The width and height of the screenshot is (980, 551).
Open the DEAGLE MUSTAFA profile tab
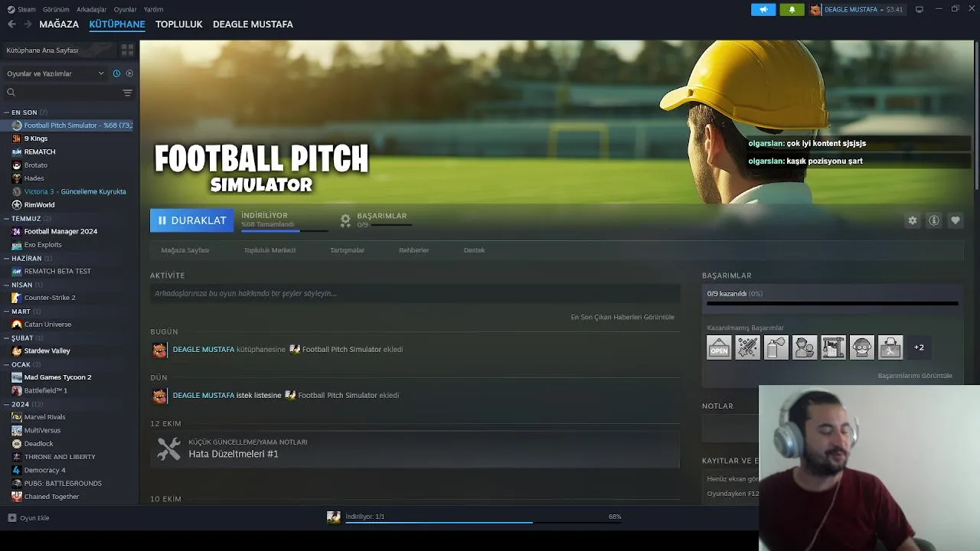pos(253,24)
